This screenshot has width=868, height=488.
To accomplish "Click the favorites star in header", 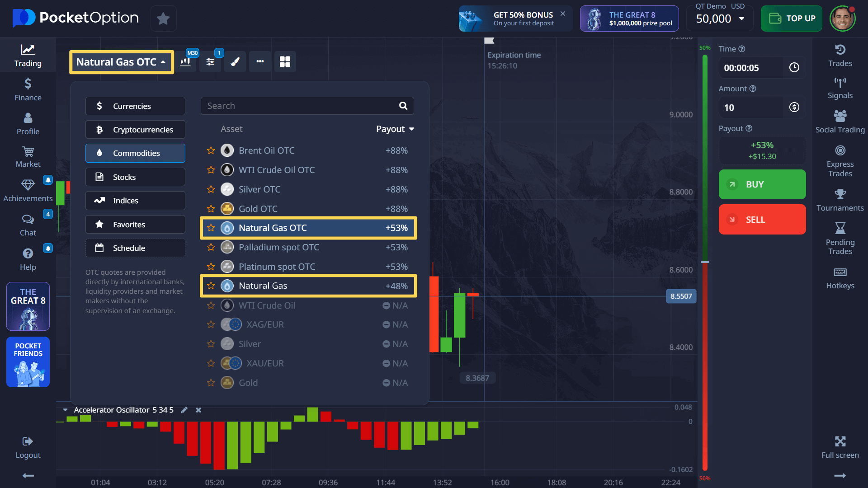I will tap(163, 19).
